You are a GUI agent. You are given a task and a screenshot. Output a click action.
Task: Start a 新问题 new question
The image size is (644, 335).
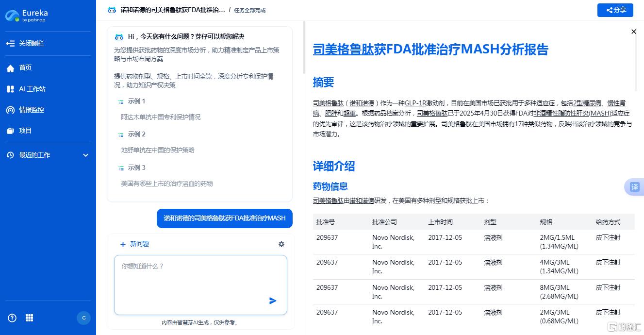tap(134, 244)
